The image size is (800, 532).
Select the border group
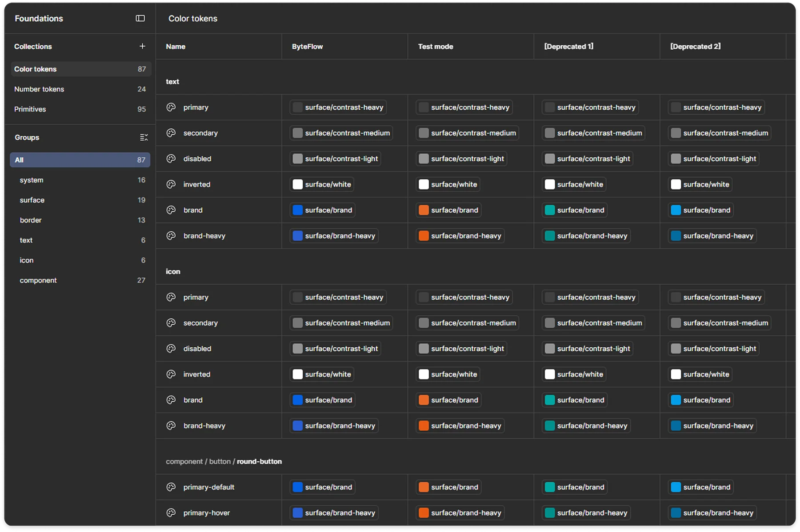pyautogui.click(x=80, y=220)
